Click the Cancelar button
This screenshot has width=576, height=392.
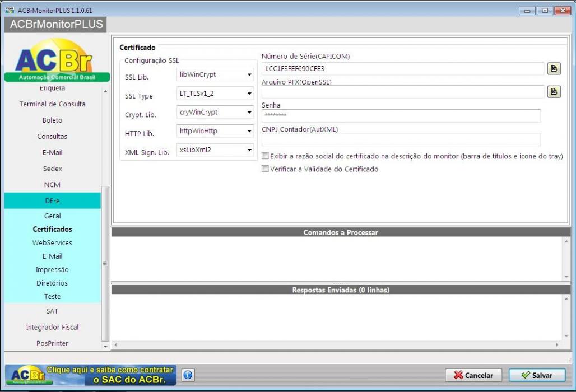(x=473, y=375)
